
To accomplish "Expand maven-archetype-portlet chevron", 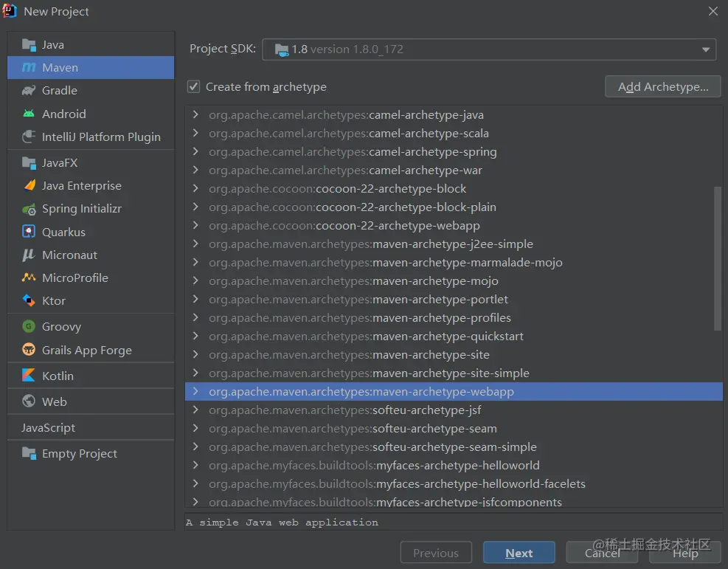I will (195, 300).
